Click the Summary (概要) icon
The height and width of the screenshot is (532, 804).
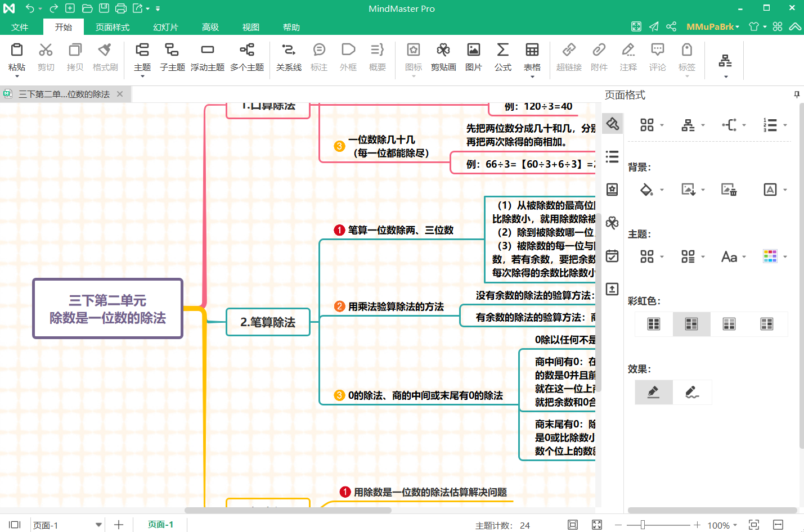378,50
